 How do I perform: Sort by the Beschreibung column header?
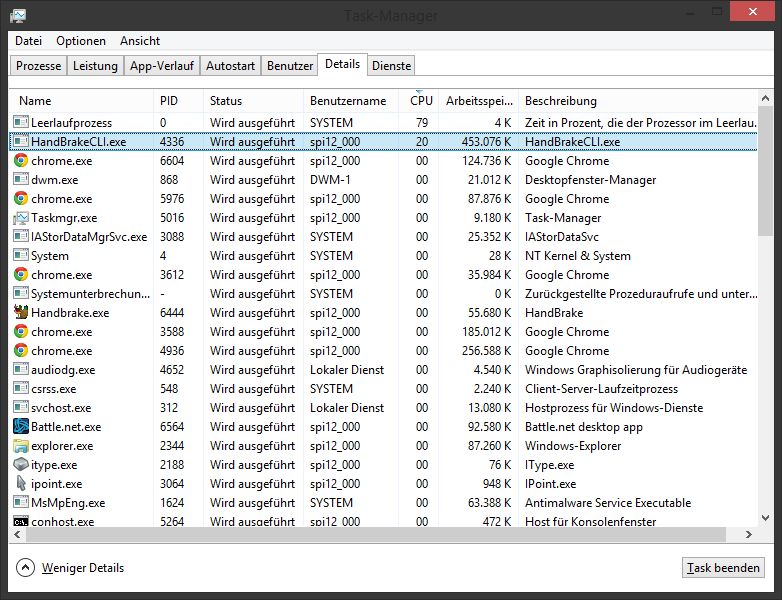[638, 101]
